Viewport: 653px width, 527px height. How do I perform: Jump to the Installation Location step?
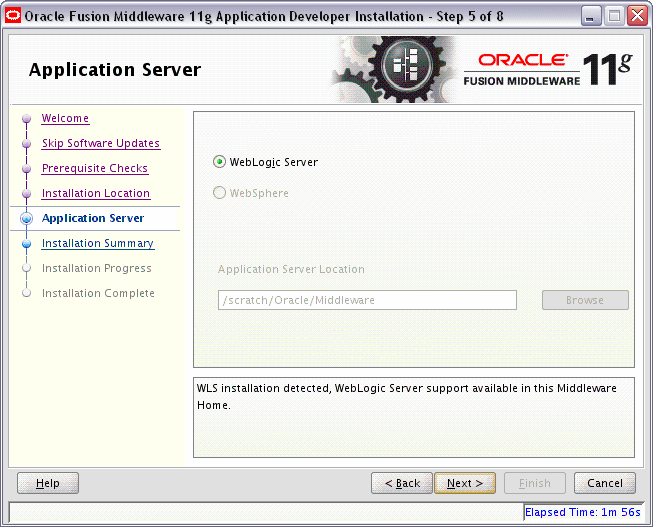(x=96, y=193)
